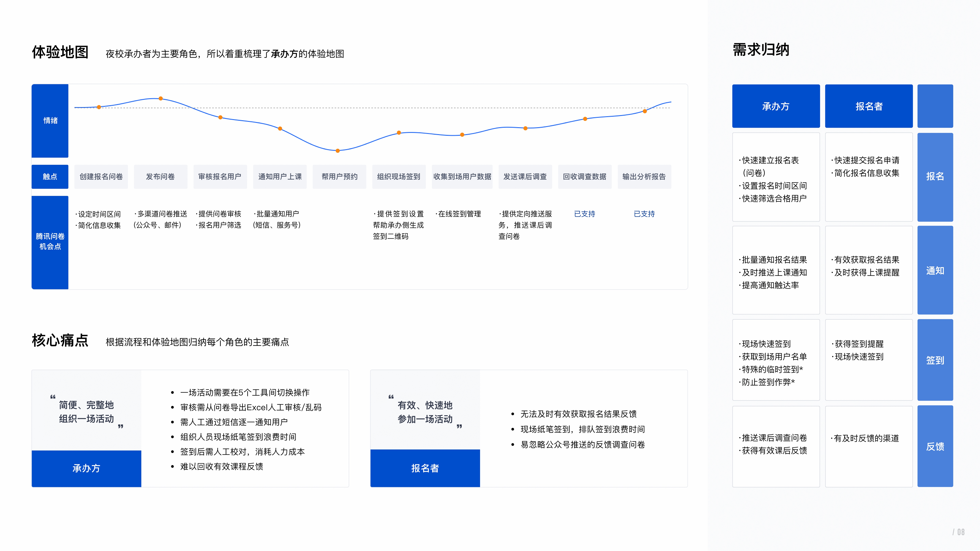
Task: Select the 通知 row label
Action: point(935,271)
